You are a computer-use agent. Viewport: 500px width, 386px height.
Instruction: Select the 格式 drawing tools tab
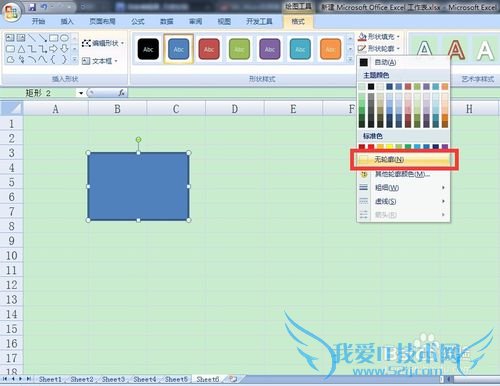pos(298,21)
